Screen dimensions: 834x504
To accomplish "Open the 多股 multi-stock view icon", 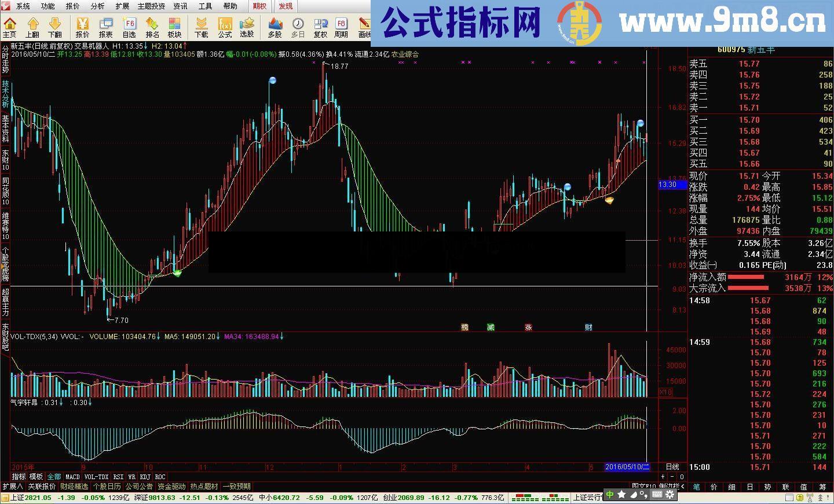I will pyautogui.click(x=275, y=25).
